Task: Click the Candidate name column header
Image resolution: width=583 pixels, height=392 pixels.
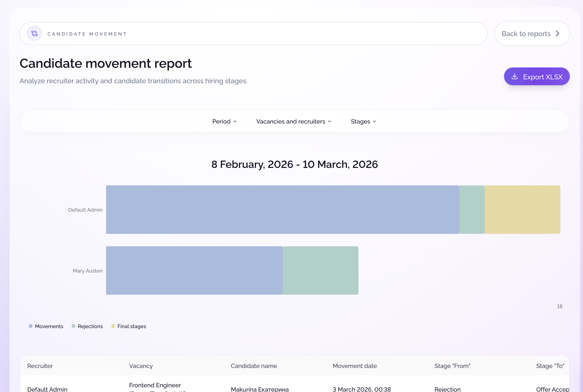Action: [x=254, y=366]
